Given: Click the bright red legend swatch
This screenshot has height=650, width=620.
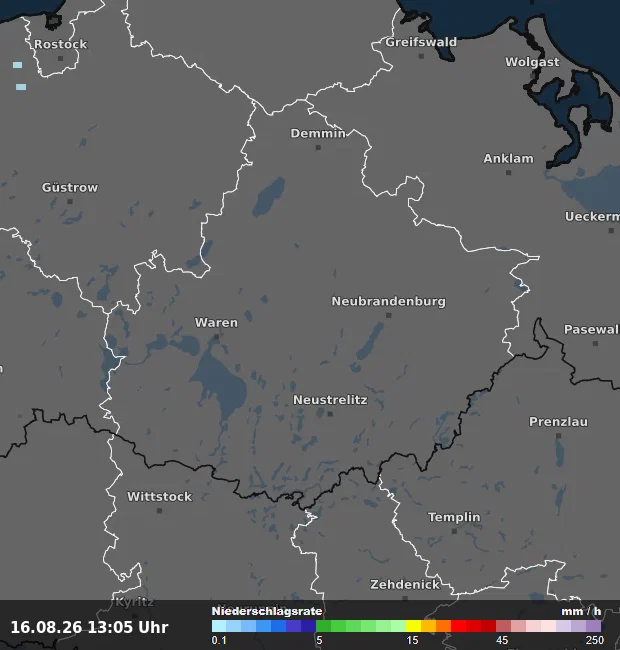Looking at the screenshot, I should pos(458,626).
